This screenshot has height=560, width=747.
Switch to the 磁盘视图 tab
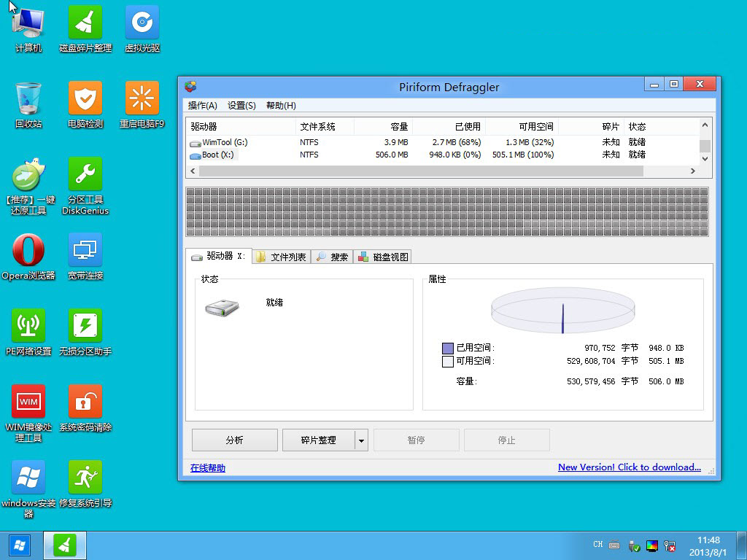[383, 257]
